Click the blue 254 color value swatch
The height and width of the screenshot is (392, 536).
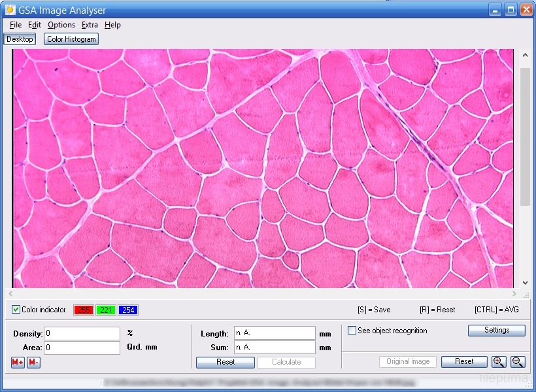coord(128,310)
